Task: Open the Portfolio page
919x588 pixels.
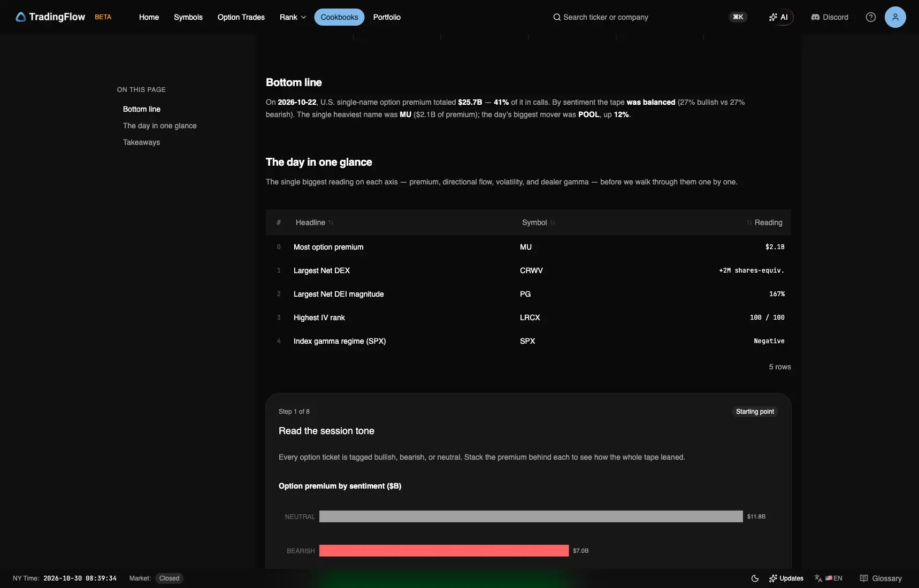Action: click(387, 17)
